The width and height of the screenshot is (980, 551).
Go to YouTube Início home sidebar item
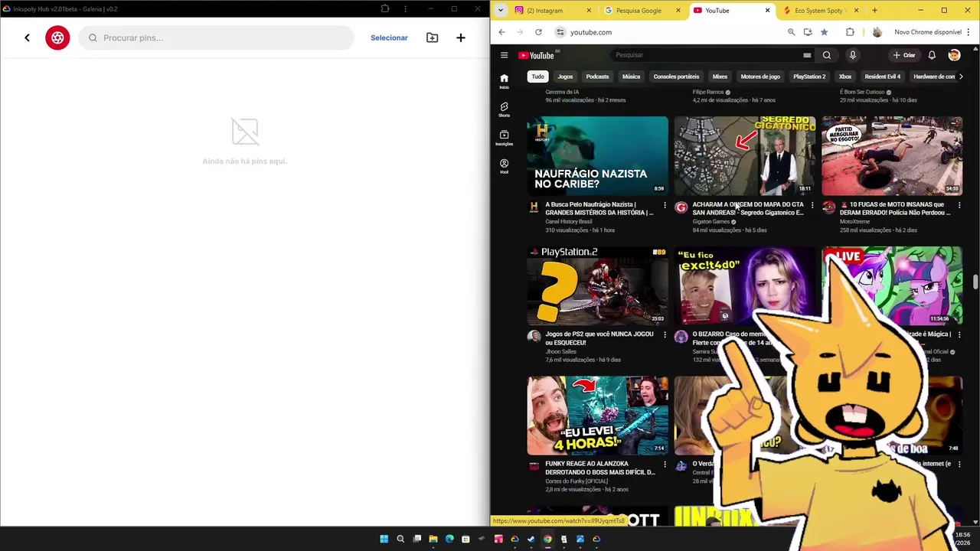pos(504,80)
